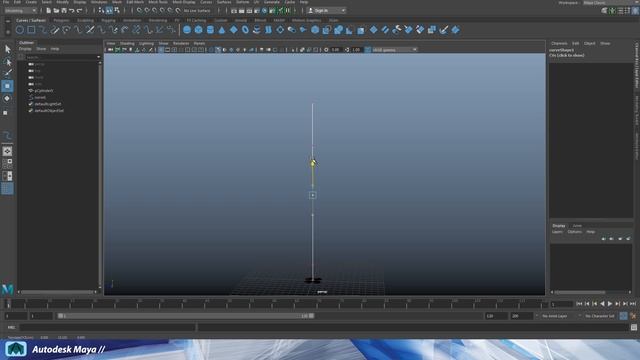Click frame 1 on the time slider
Viewport: 640px width, 360px height.
click(8, 304)
